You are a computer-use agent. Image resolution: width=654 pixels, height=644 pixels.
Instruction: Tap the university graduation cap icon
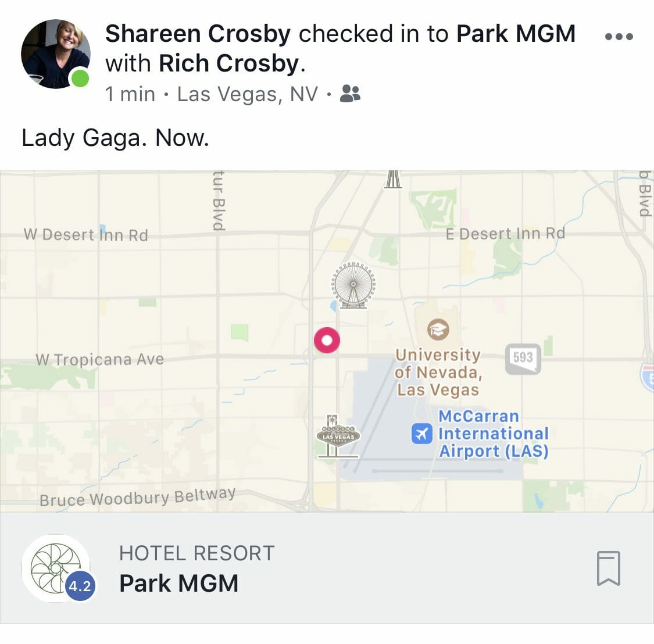(x=438, y=330)
